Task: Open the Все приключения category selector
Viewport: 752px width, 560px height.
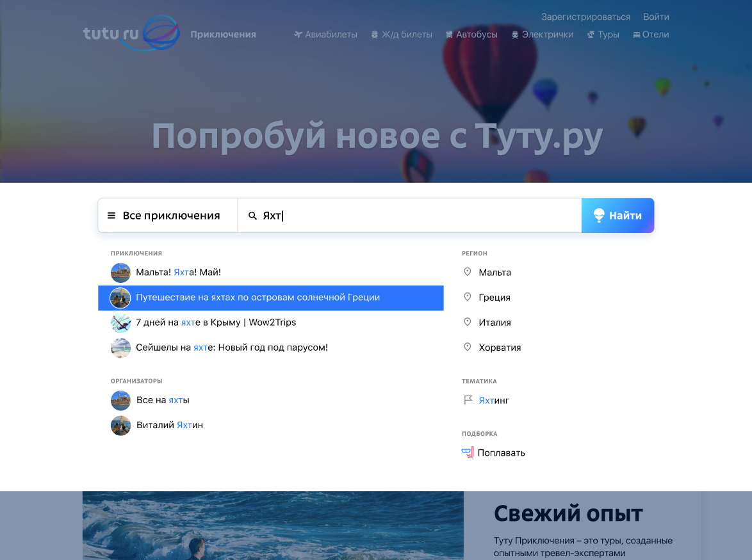Action: tap(167, 215)
